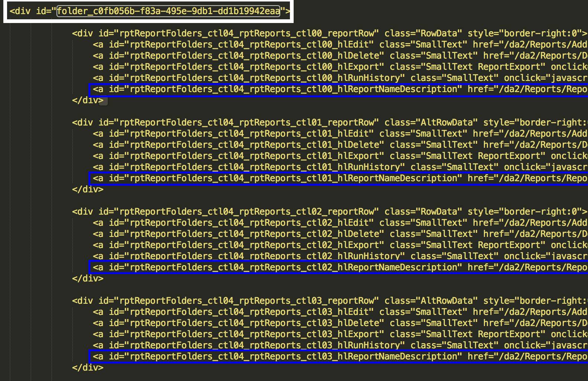The height and width of the screenshot is (381, 588).
Task: Click the ctl01_hlDelete anchor line
Action: [340, 145]
